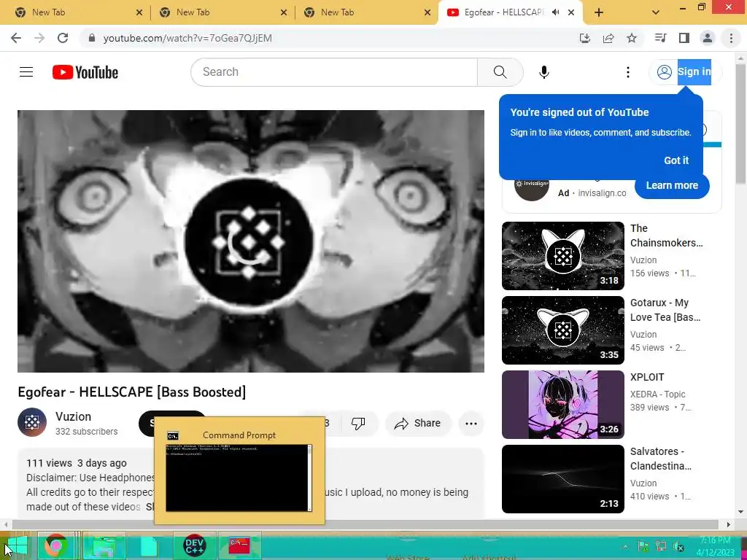Click the Sign in button
Viewport: 747px width, 560px height.
tap(685, 72)
